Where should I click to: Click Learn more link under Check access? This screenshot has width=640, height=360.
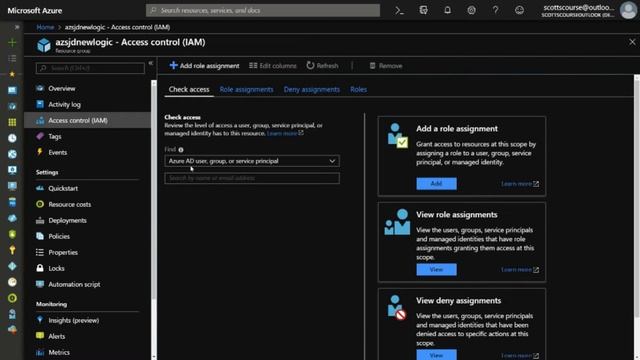pyautogui.click(x=285, y=133)
